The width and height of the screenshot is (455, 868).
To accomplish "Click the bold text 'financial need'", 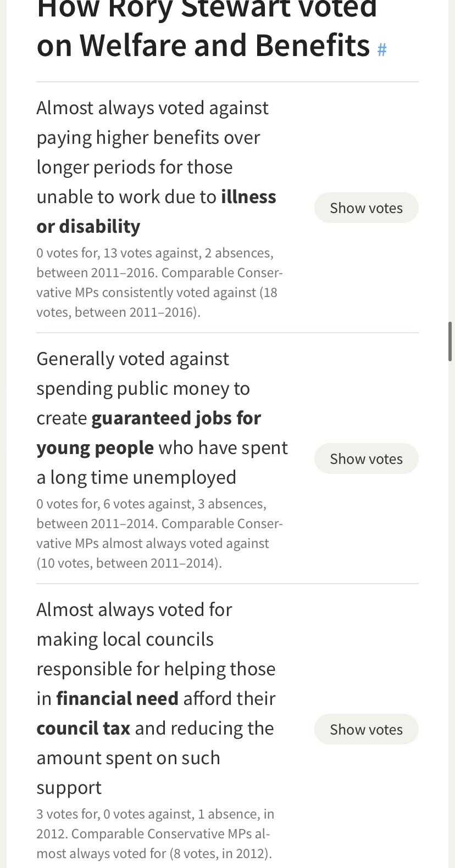I will pos(117,698).
